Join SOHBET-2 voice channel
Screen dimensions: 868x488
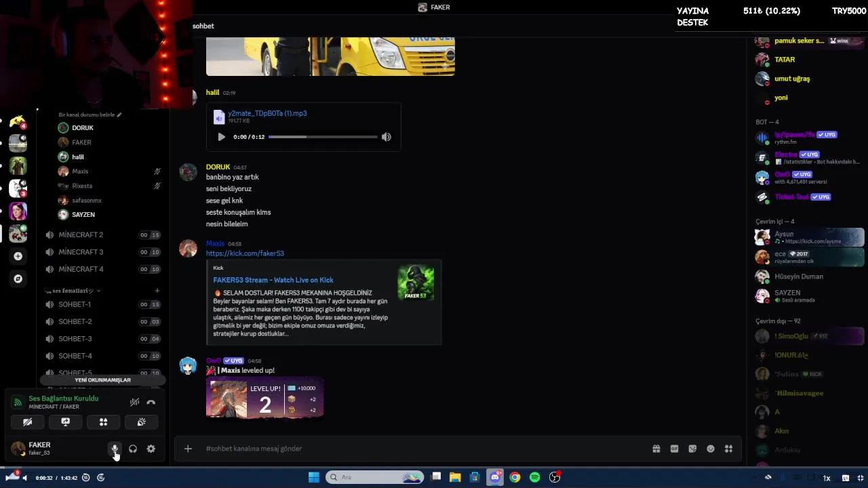coord(104,322)
